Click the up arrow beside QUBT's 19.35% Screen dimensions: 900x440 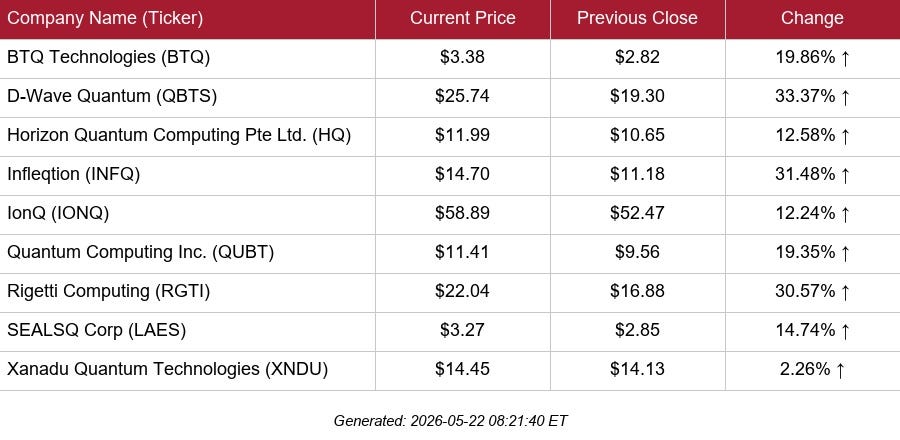(x=844, y=253)
